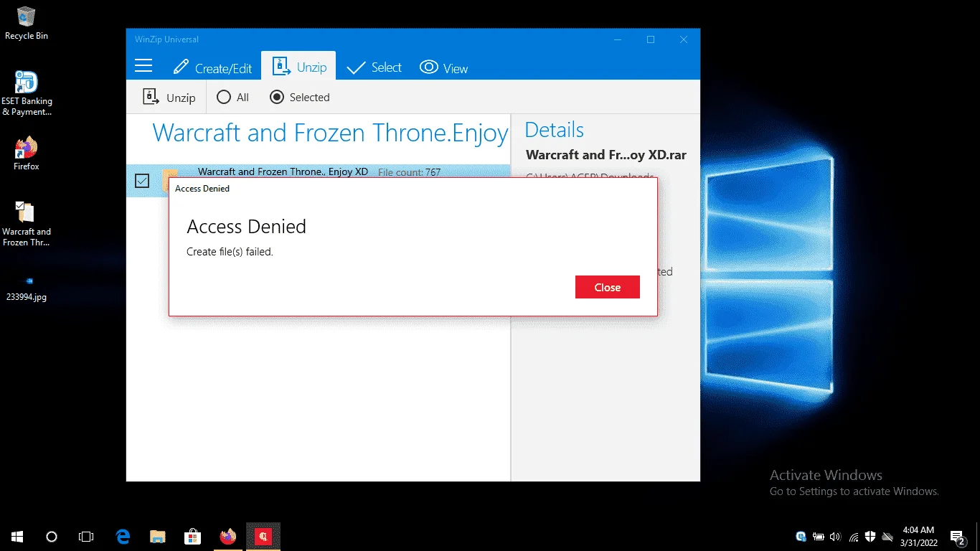Click the OneDrive tray icon
The image size is (980, 551).
pyautogui.click(x=887, y=536)
